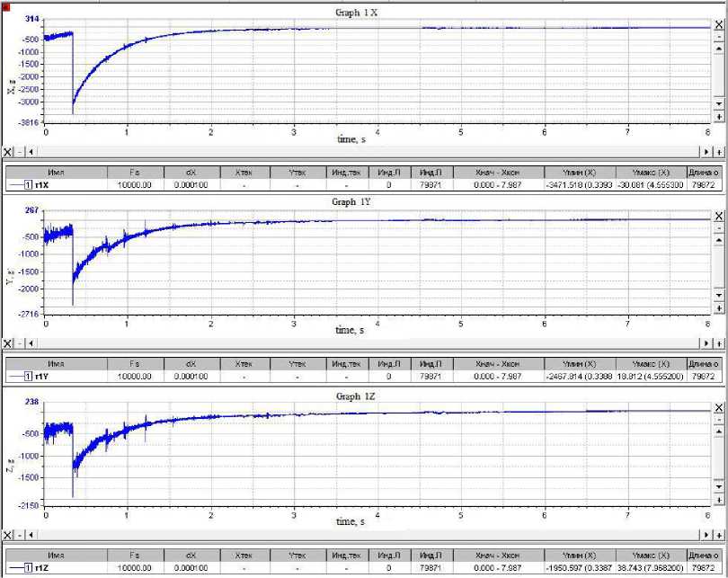Click left arrow under Graph 1Y

click(31, 343)
